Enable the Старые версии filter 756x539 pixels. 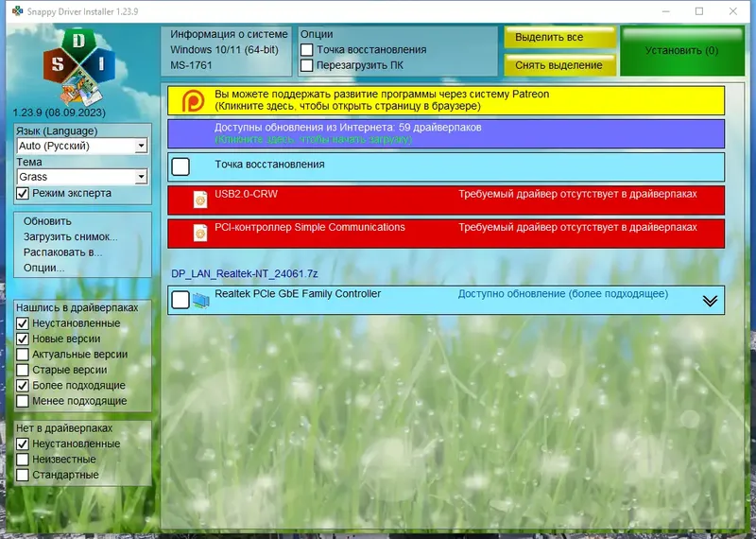point(23,370)
